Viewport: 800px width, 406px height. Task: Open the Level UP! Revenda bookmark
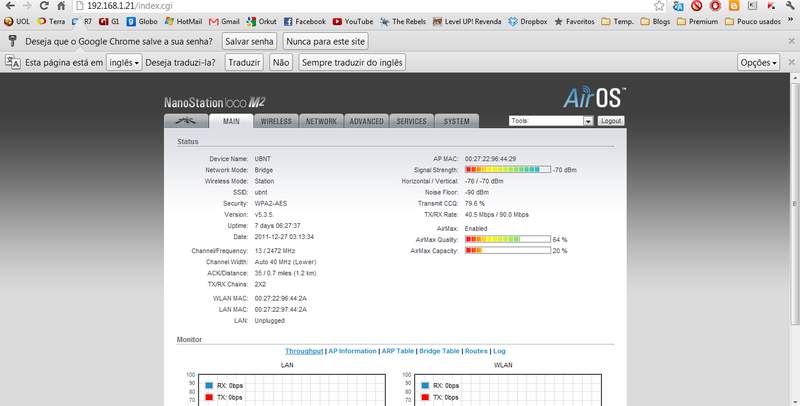467,21
